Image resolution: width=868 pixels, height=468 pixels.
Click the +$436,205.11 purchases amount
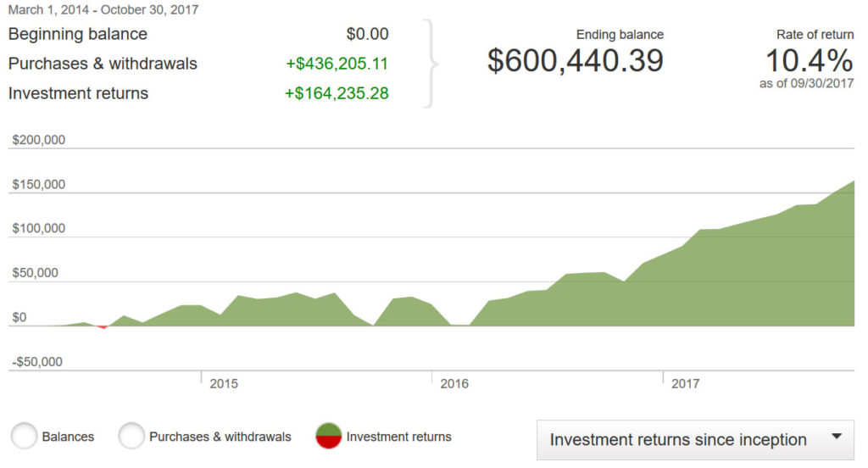[337, 64]
